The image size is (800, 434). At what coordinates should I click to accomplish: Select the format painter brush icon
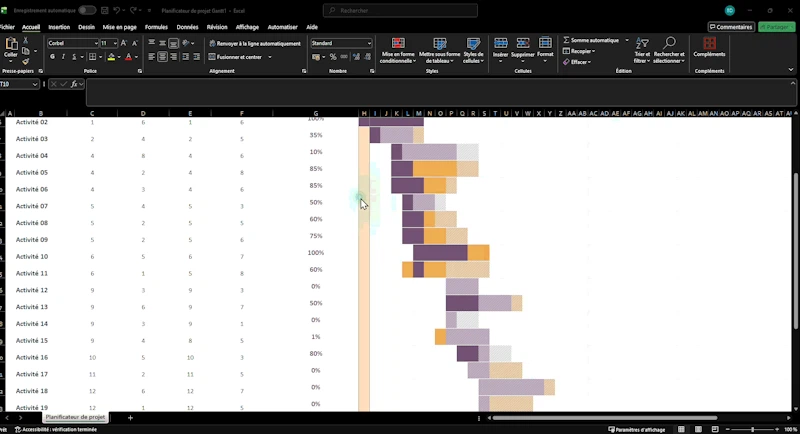(26, 62)
